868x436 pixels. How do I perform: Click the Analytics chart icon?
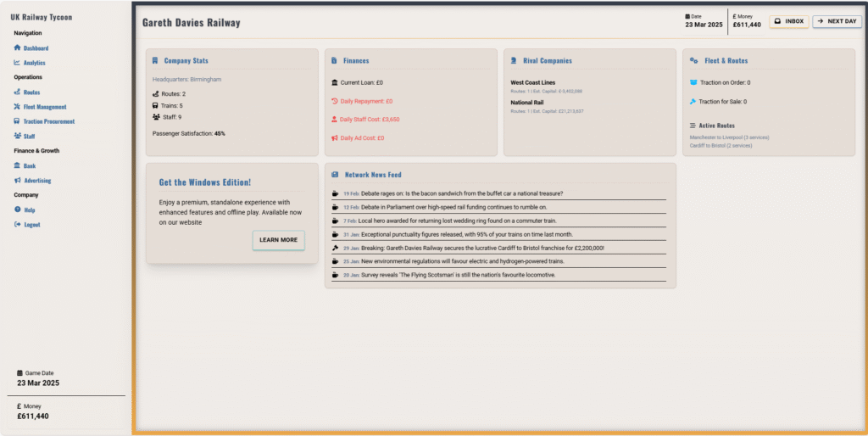(x=18, y=63)
